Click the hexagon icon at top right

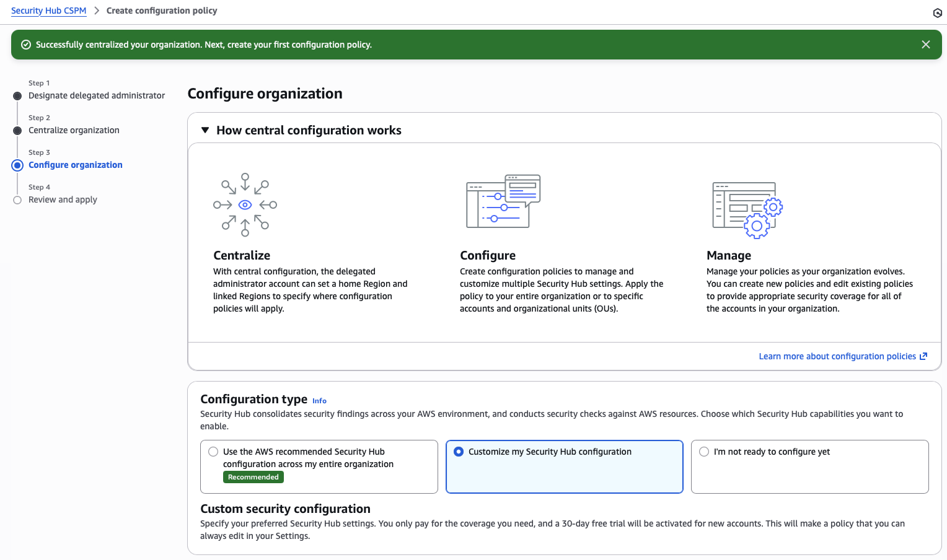click(x=937, y=13)
